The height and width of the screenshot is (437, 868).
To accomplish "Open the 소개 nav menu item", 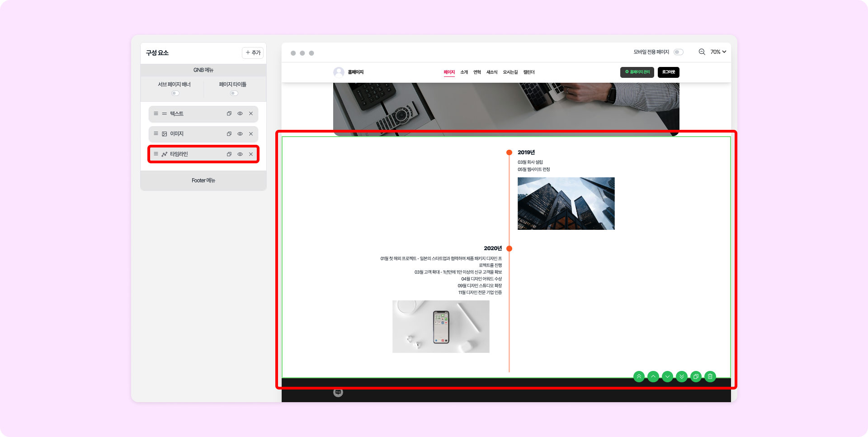I will tap(464, 72).
